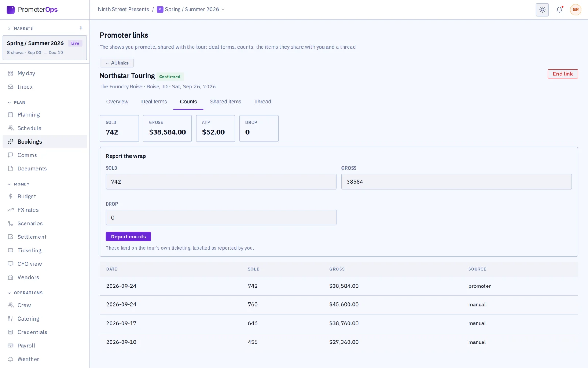
Task: Switch to the Deal terms tab
Action: pyautogui.click(x=154, y=102)
